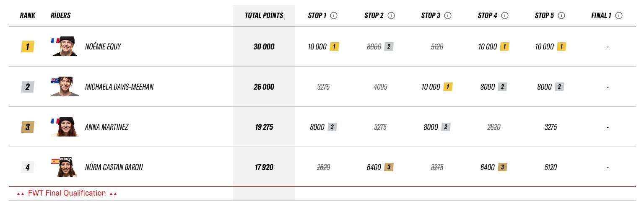The image size is (644, 201).
Task: Click the info icon beside Stop 1
Action: [334, 15]
